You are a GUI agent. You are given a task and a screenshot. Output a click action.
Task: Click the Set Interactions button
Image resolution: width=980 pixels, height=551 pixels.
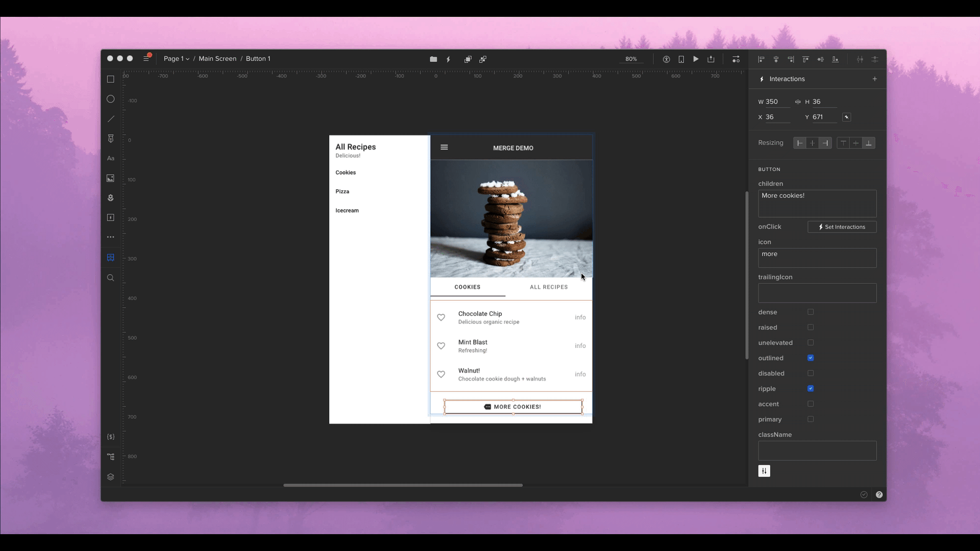[842, 227]
